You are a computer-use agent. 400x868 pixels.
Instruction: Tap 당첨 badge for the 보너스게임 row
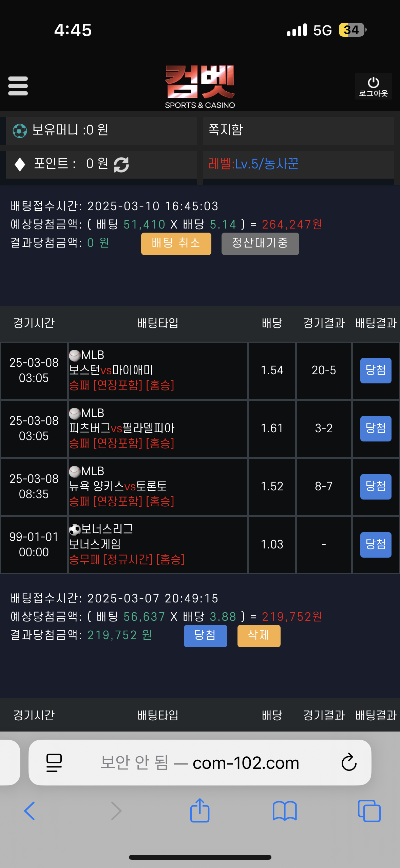coord(376,545)
